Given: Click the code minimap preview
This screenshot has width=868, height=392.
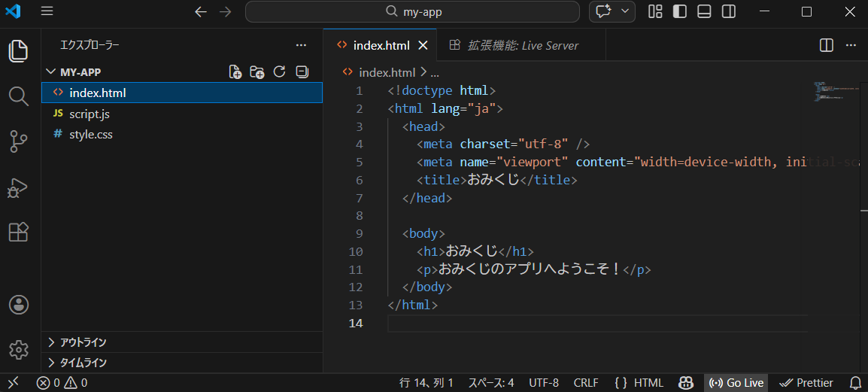Looking at the screenshot, I should [x=823, y=92].
